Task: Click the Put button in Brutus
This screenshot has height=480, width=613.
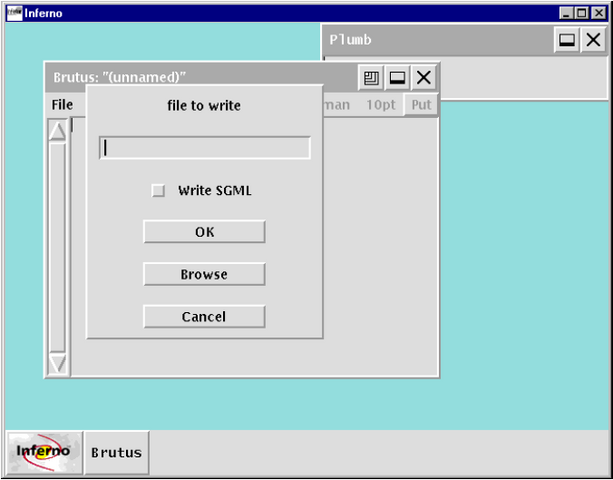Action: coord(421,105)
